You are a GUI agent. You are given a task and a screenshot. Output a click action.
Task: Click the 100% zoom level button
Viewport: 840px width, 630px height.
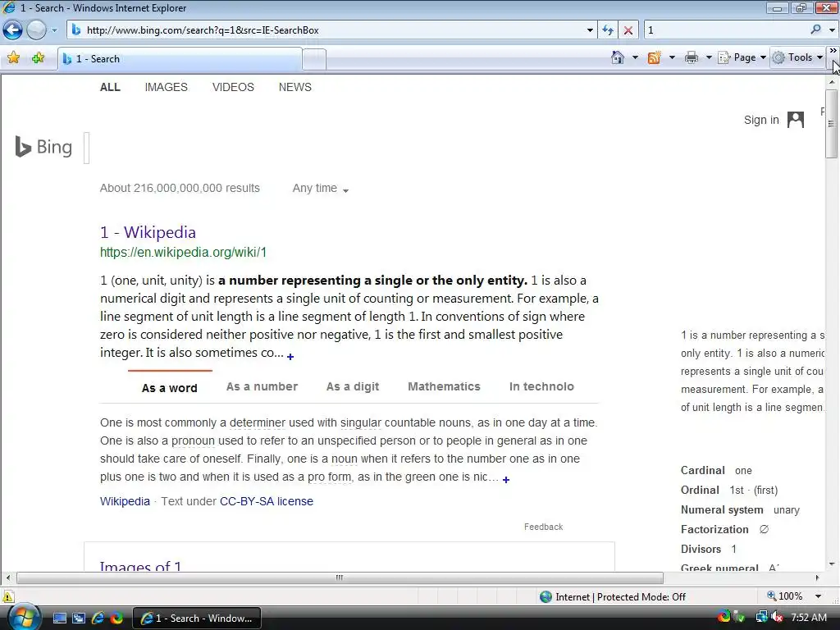(785, 596)
